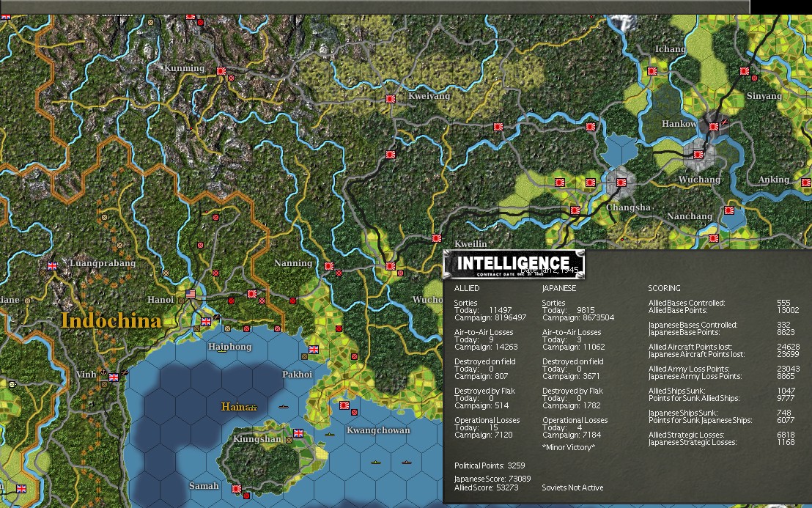
Task: Select the Japanese base icon above Sinyang
Action: tap(745, 71)
